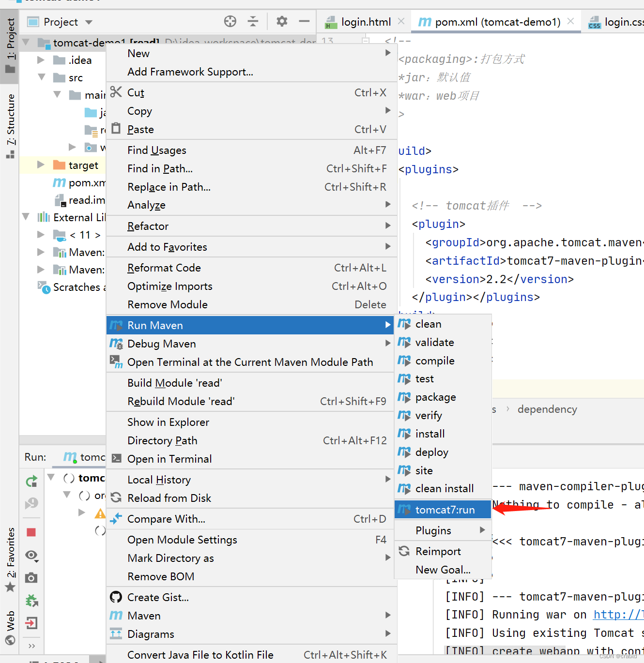Collapse the tomc run tree node

[x=51, y=478]
